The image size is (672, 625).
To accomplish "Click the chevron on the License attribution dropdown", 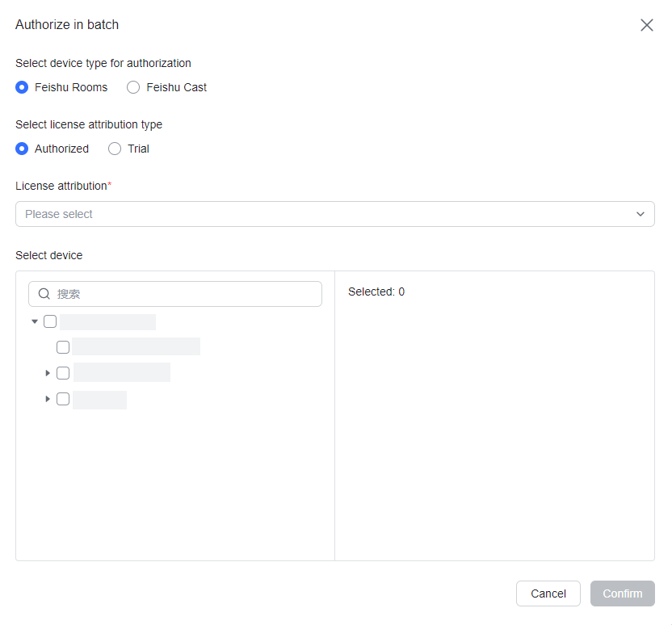I will (x=640, y=214).
